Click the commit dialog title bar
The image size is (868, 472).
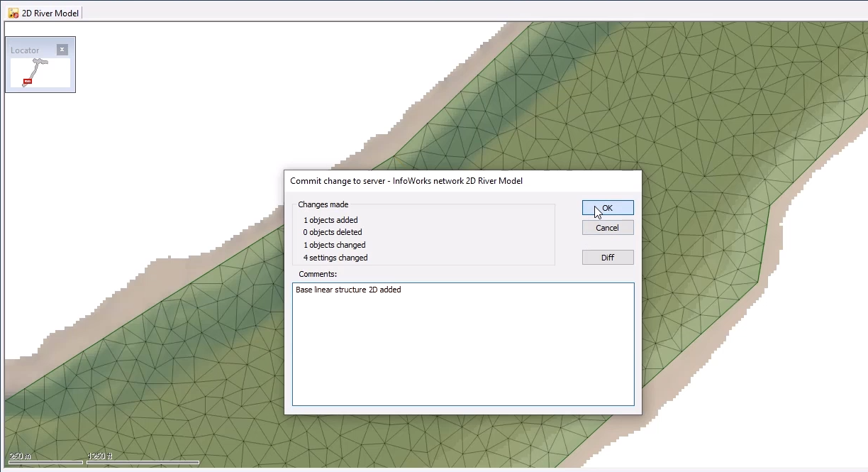[462, 181]
